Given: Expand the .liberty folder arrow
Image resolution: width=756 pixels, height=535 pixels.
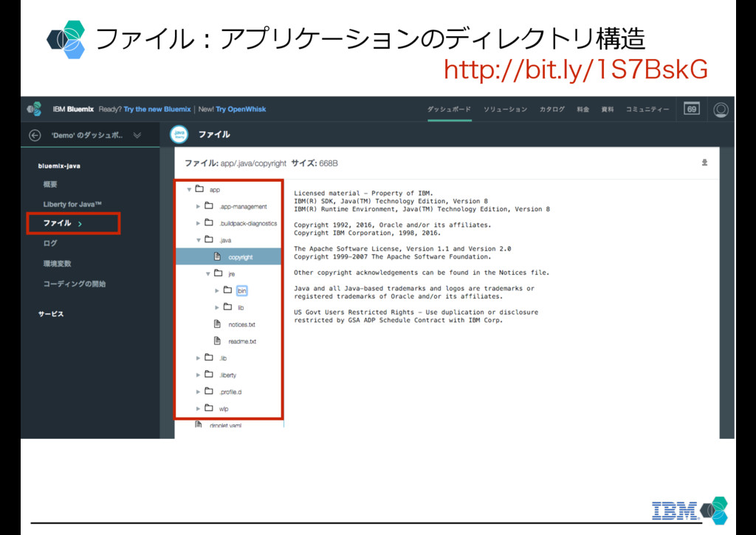Looking at the screenshot, I should 198,375.
